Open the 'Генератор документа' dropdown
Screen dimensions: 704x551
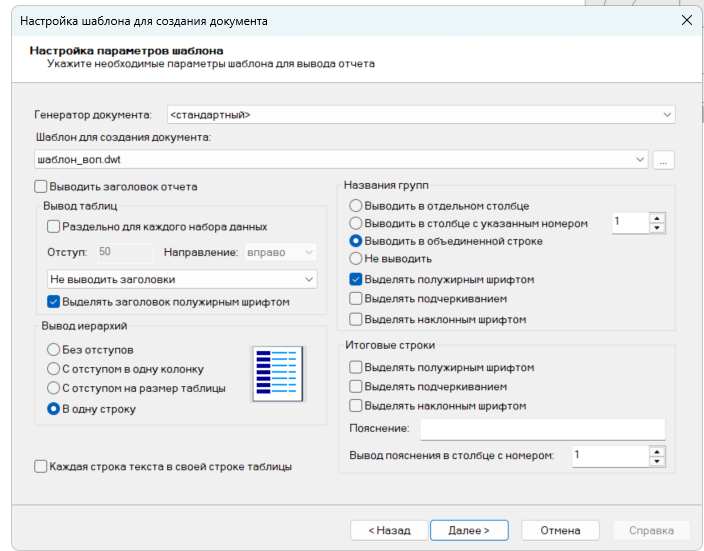pos(420,115)
